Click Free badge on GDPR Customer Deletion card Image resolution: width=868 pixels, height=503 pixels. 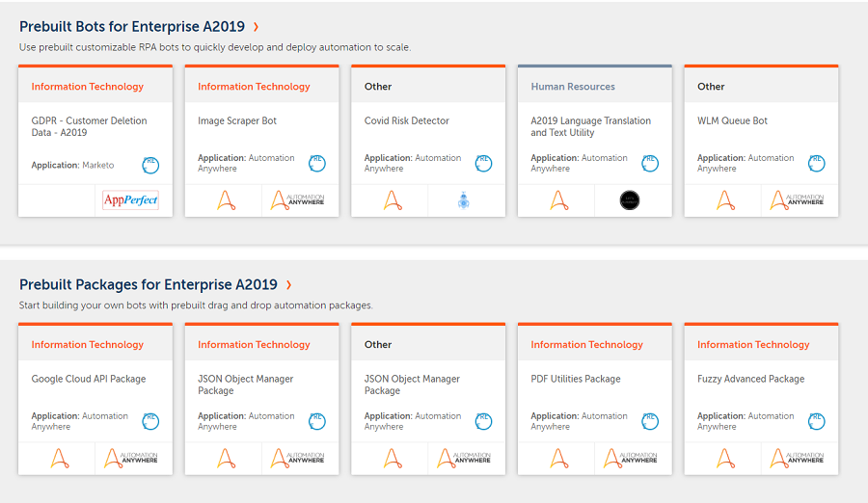click(150, 165)
